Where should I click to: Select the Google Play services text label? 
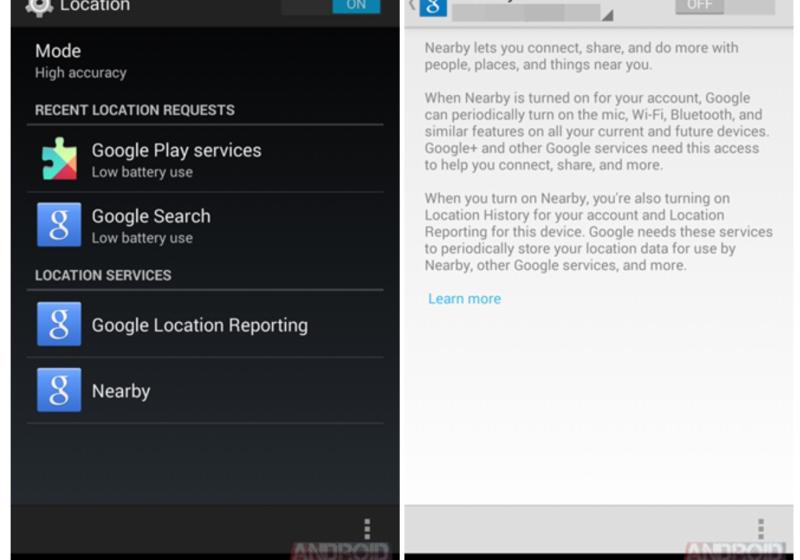coord(176,150)
